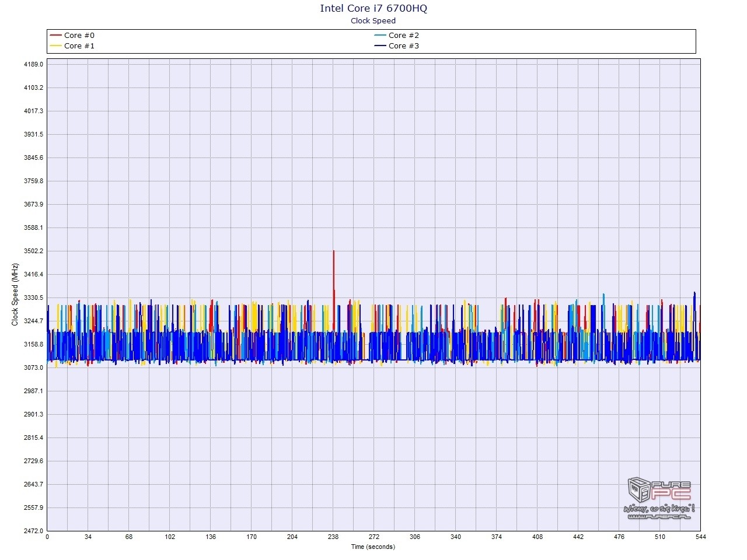Click the y-axis value "3845.6"
The height and width of the screenshot is (560, 747).
click(33, 157)
